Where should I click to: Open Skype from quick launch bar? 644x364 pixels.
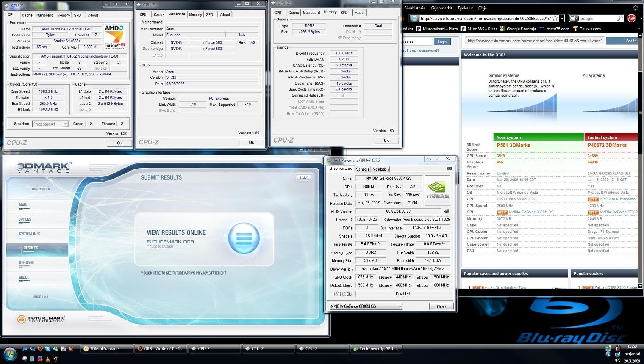click(48, 349)
